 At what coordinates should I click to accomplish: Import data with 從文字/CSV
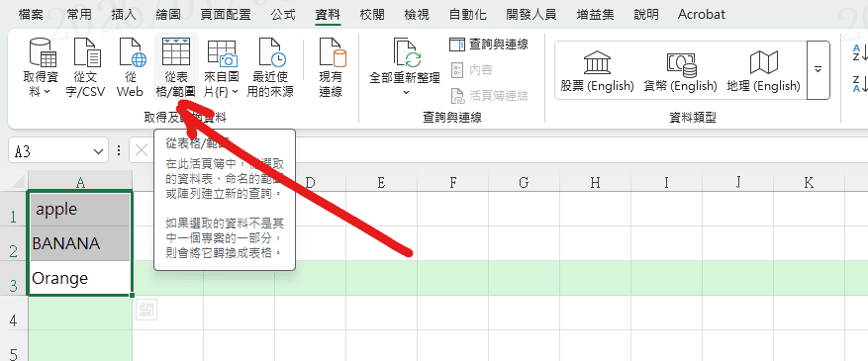85,67
